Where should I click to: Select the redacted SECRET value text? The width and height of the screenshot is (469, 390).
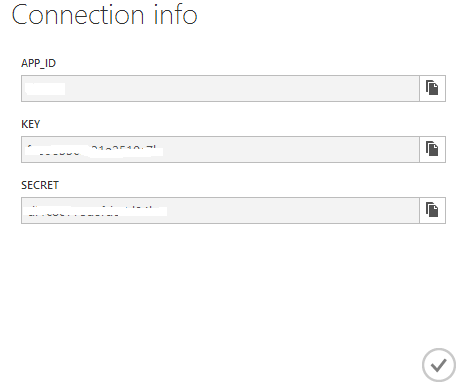96,211
